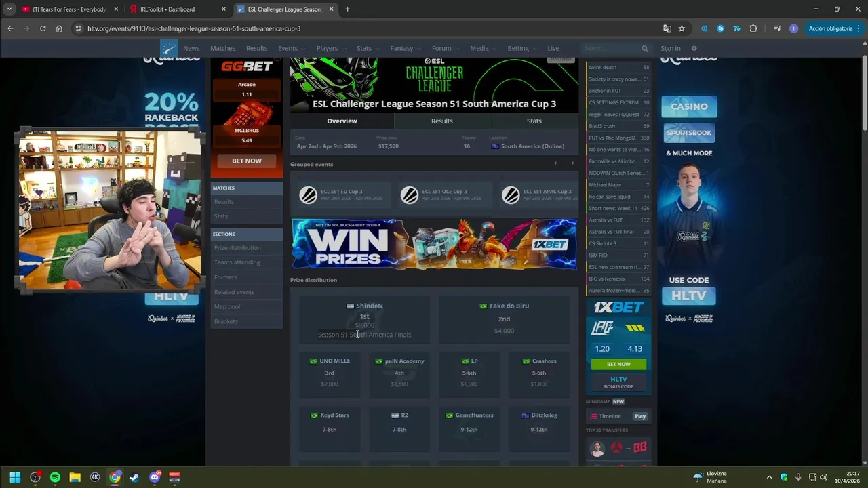The height and width of the screenshot is (488, 868).
Task: Open Live in the HLTV navbar
Action: click(x=553, y=49)
